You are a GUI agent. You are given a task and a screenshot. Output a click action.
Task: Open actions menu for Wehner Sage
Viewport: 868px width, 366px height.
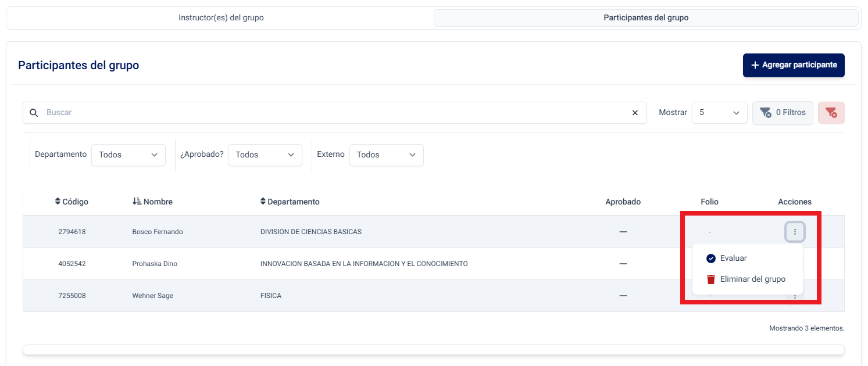[x=795, y=297]
